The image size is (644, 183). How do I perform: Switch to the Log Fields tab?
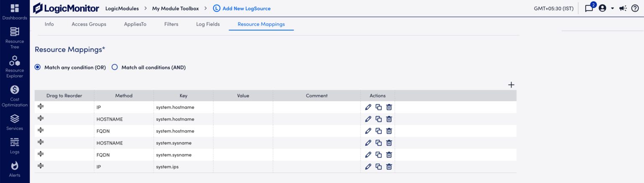(x=208, y=24)
